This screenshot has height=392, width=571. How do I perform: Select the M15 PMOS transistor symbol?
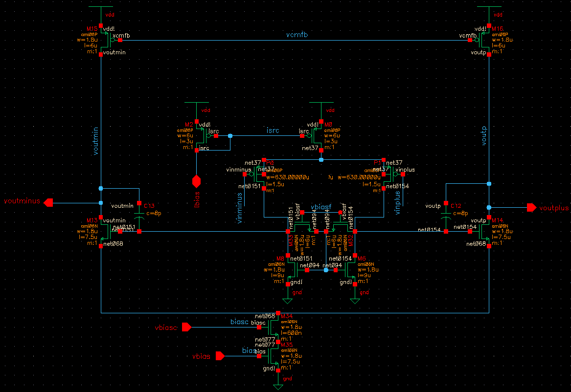tap(104, 40)
